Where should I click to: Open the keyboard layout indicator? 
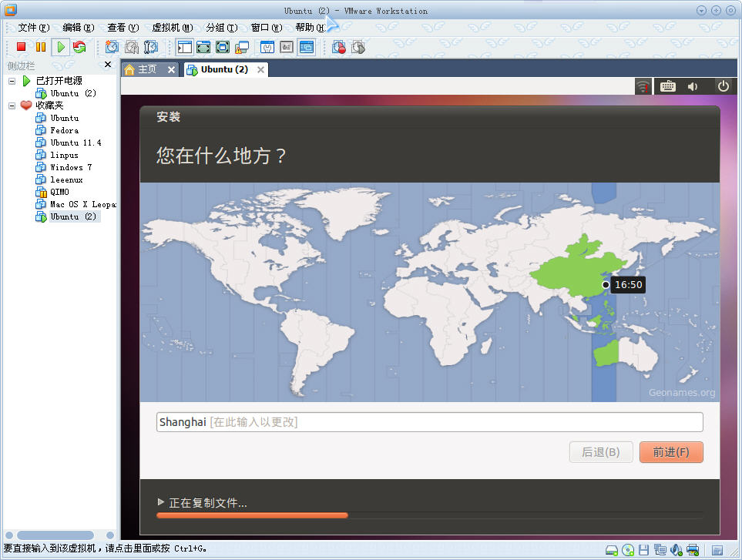668,86
